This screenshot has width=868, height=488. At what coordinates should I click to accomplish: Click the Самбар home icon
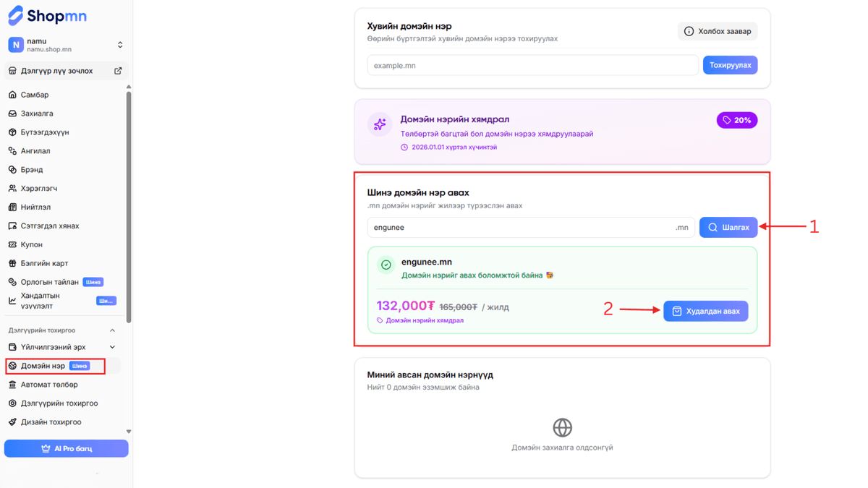12,95
